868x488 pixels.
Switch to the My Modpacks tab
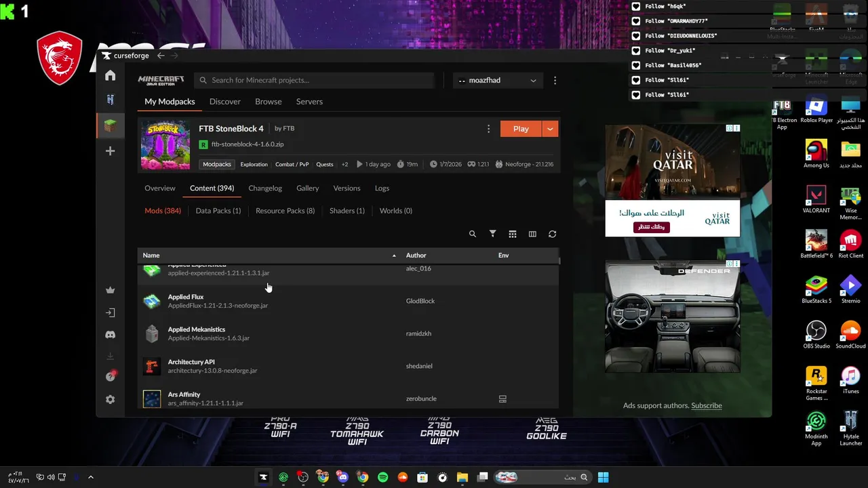pyautogui.click(x=170, y=102)
